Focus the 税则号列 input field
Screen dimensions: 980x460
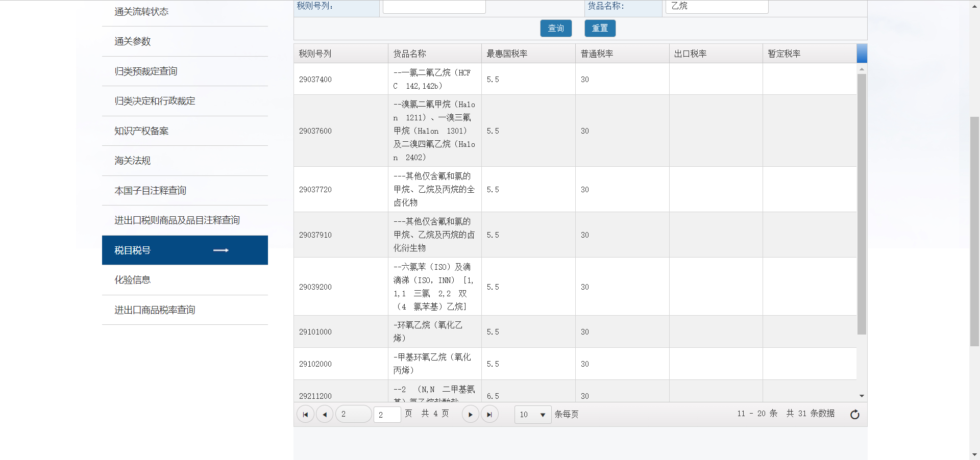click(434, 6)
